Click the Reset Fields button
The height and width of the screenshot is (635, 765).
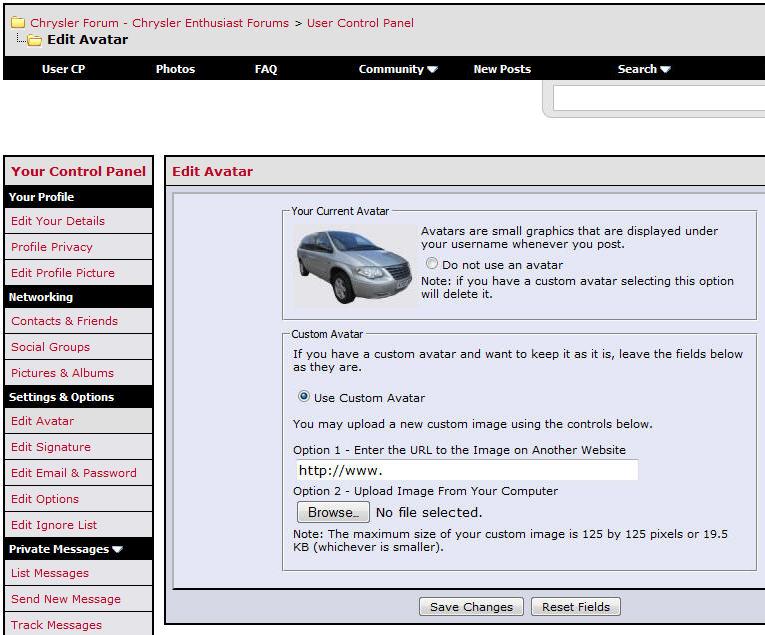[575, 607]
